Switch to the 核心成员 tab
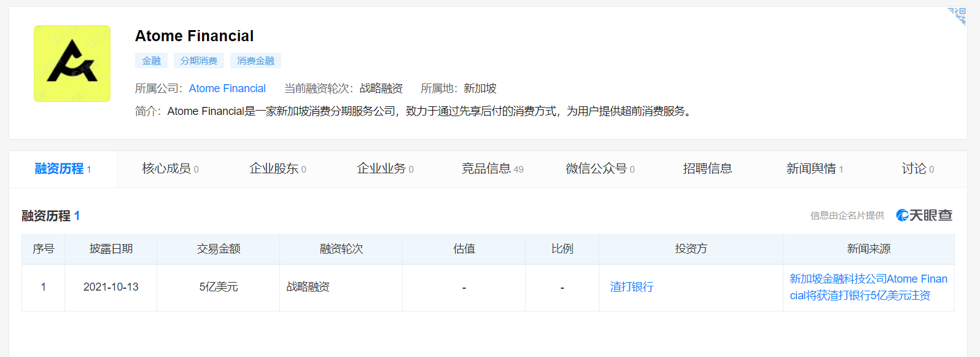Screen dimensions: 980x357 pos(170,169)
